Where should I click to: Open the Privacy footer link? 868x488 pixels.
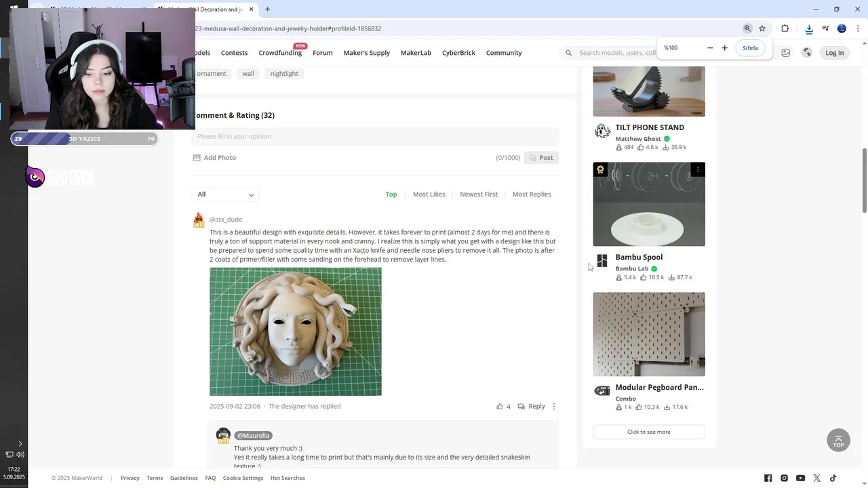click(130, 478)
